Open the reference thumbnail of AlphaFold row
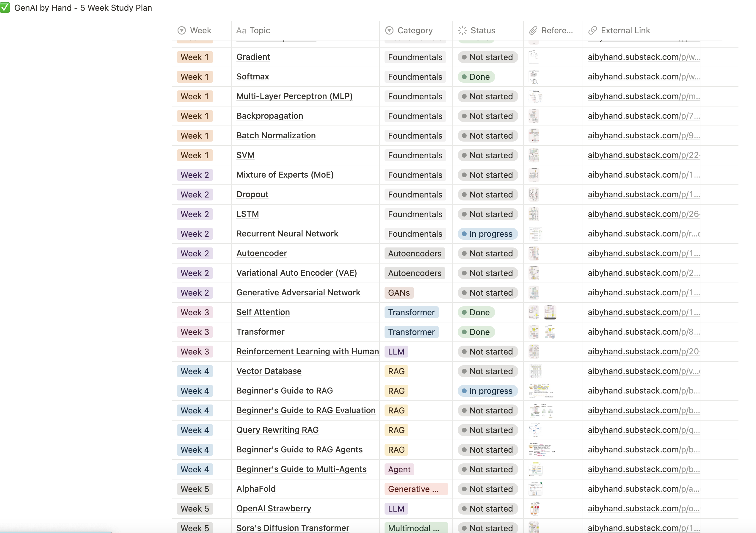This screenshot has height=533, width=756. tap(535, 489)
